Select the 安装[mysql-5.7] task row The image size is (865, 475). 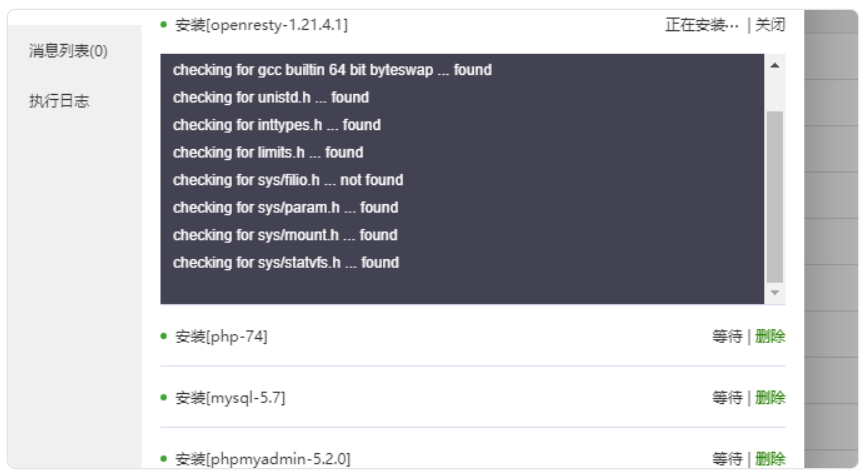[473, 397]
